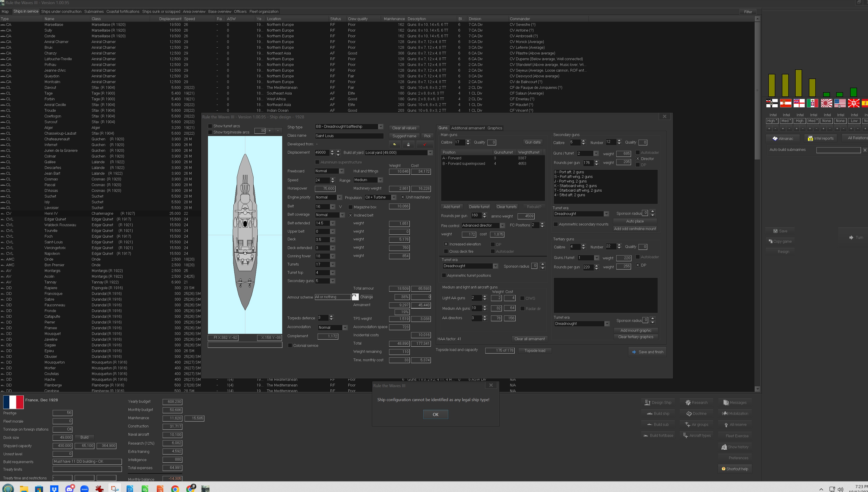Screen dimensions: 868x492
Task: Open Intel reports file cabinet button
Action: coord(820,138)
